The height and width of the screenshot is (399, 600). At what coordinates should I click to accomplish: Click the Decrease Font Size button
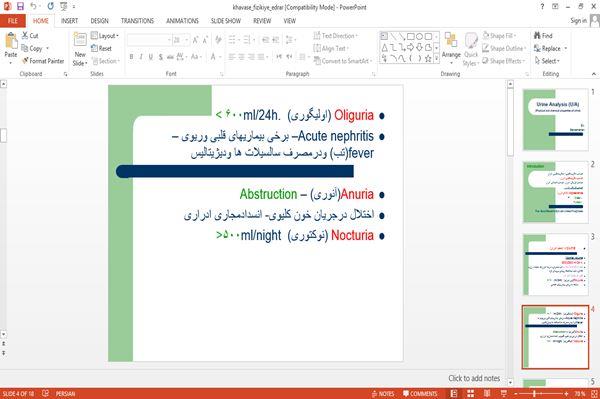205,40
